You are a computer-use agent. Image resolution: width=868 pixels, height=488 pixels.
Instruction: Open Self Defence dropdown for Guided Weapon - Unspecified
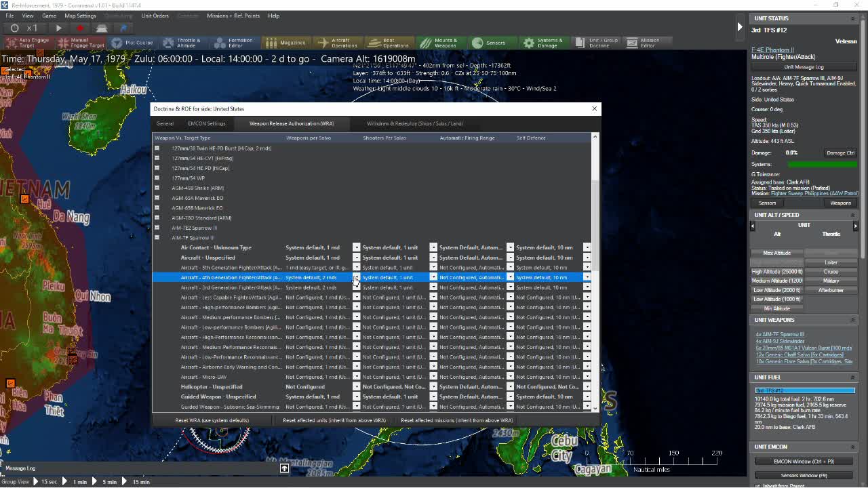pyautogui.click(x=587, y=396)
